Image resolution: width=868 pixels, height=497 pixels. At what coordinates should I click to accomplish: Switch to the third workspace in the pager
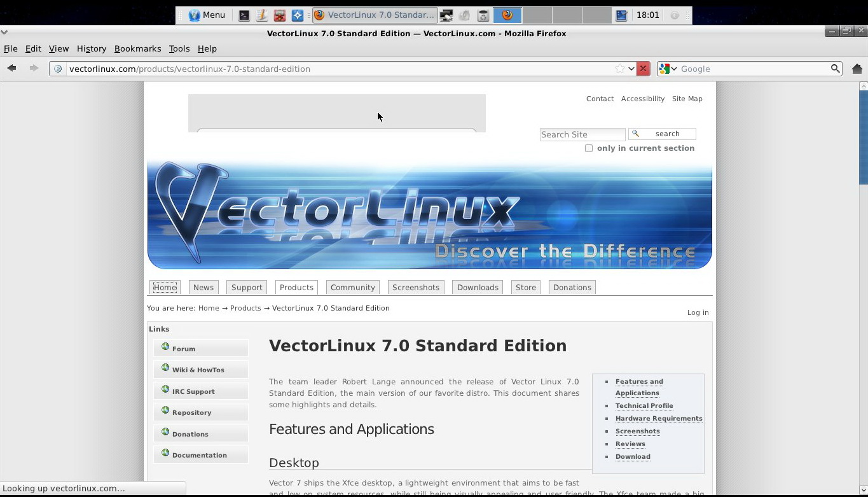pos(567,15)
